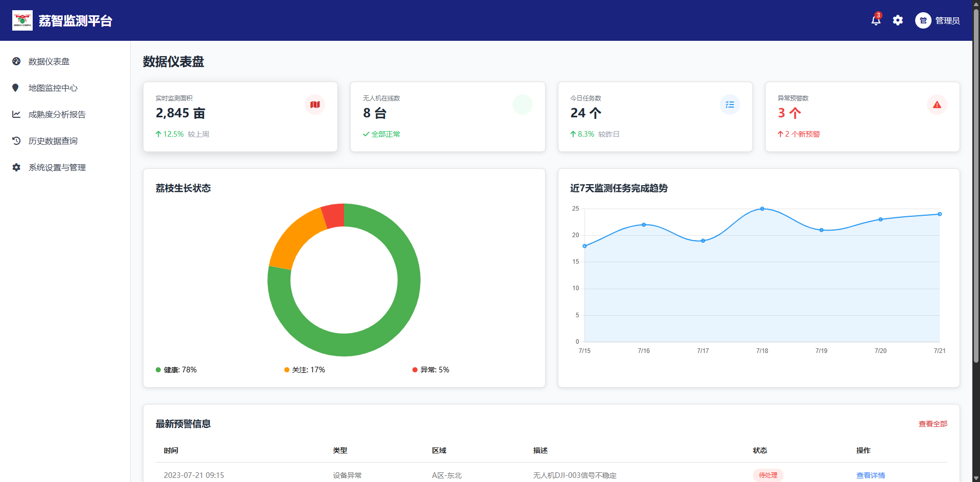Click the "A区-东北" area cell
The image size is (980, 482).
tap(447, 475)
